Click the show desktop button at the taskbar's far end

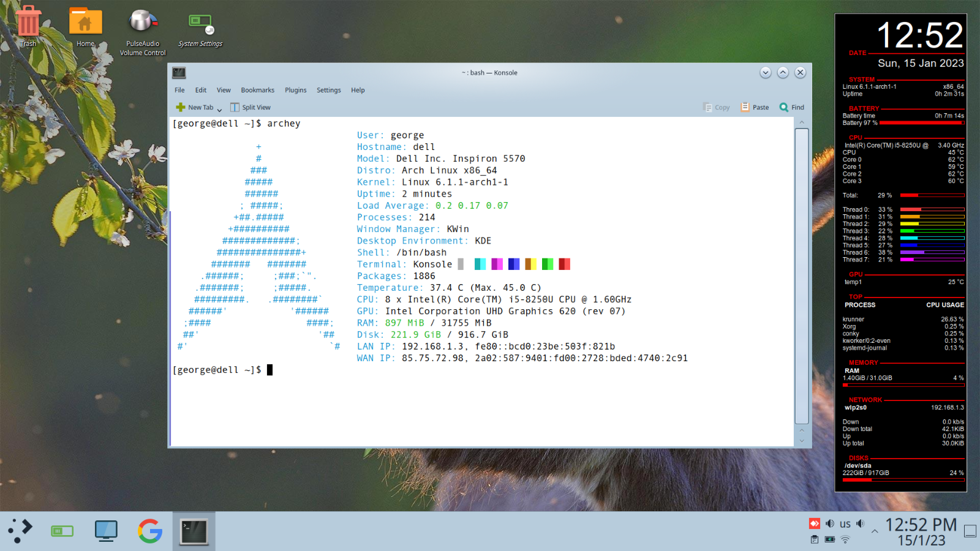[970, 531]
